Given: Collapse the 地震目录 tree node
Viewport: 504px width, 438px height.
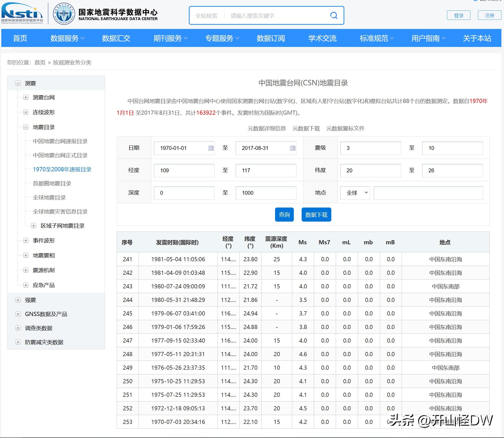Looking at the screenshot, I should point(26,127).
